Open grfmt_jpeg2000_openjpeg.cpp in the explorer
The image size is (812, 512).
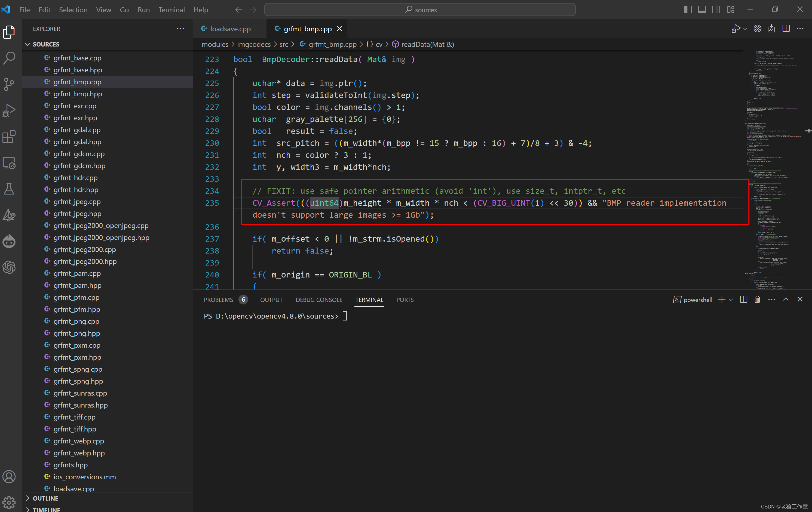coord(101,226)
